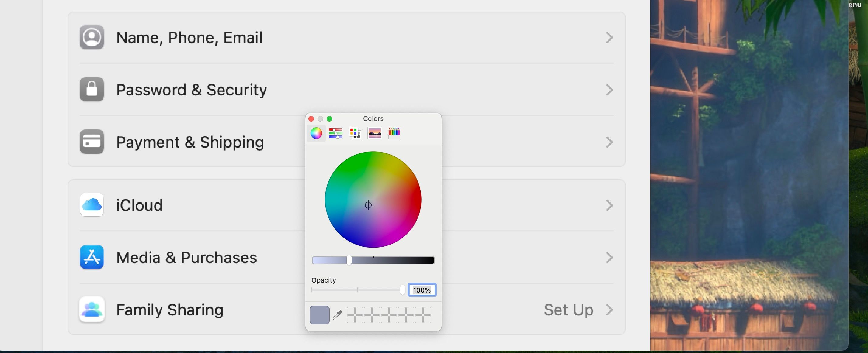Click the iCloud cloud icon

(x=92, y=205)
